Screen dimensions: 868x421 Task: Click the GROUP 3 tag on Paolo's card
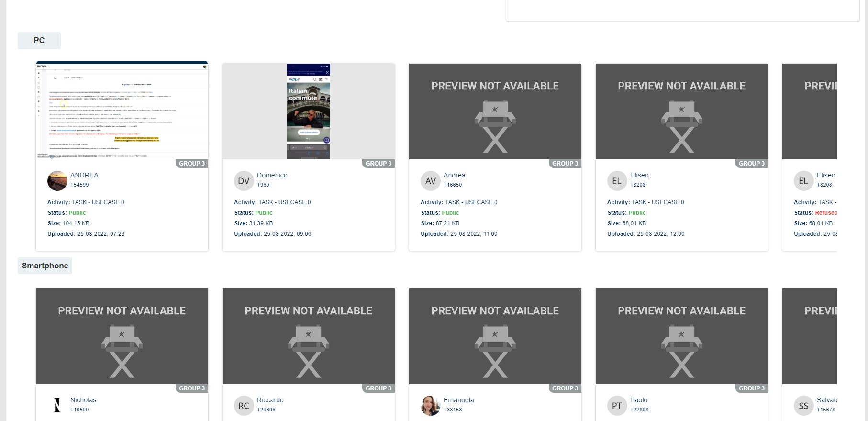tap(752, 388)
